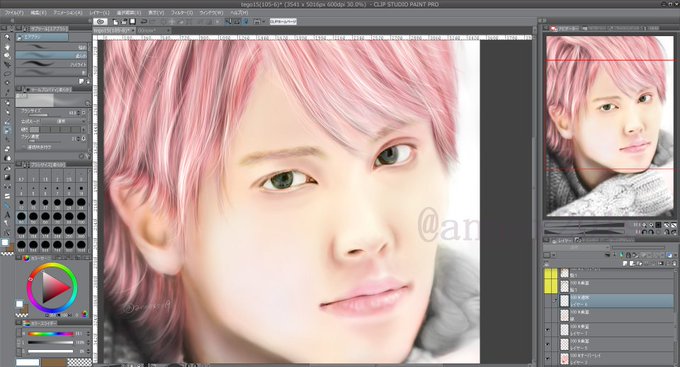Select the Selection Area tool
Viewport: 680px width, 367px height.
point(7,74)
